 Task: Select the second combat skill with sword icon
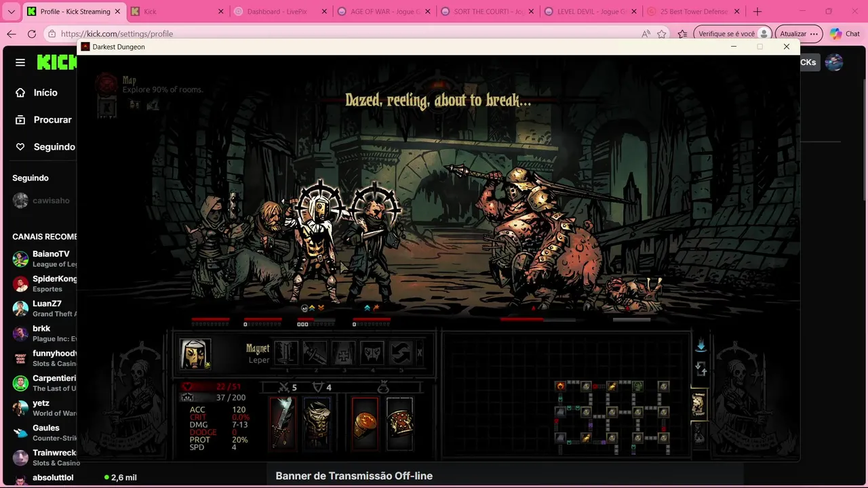(x=315, y=353)
